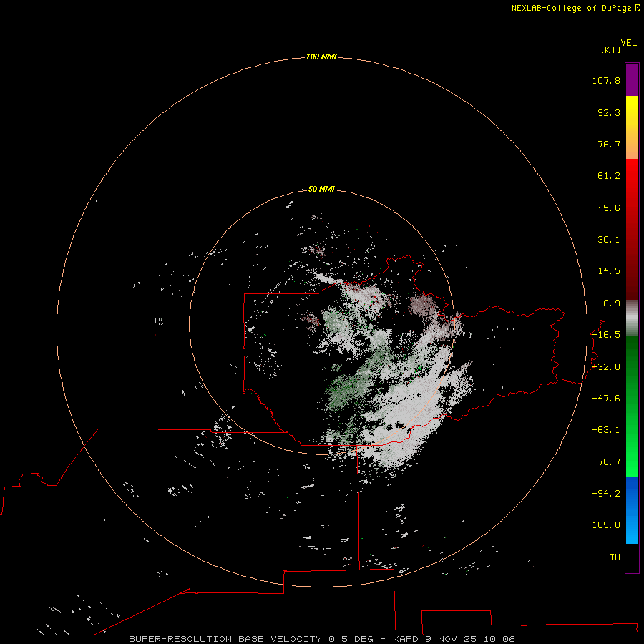
Task: Click the 100 NMI range ring label
Action: coord(321,57)
